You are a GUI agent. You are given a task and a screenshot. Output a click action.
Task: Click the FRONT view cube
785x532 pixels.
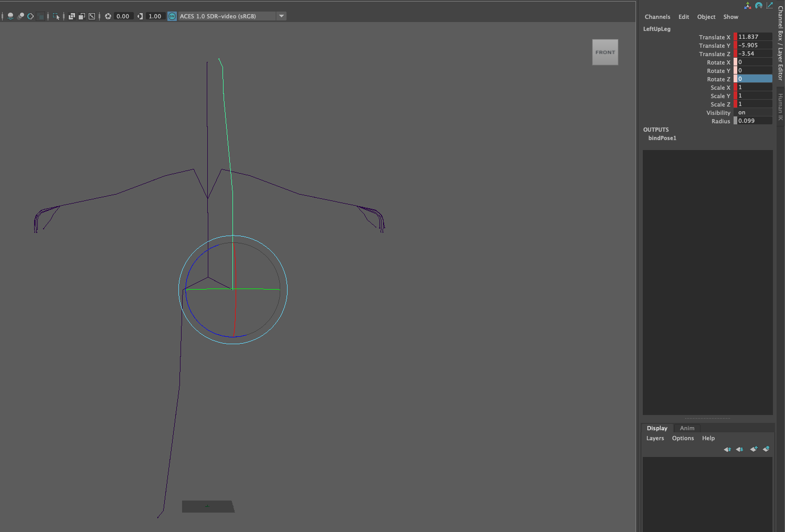click(x=605, y=52)
